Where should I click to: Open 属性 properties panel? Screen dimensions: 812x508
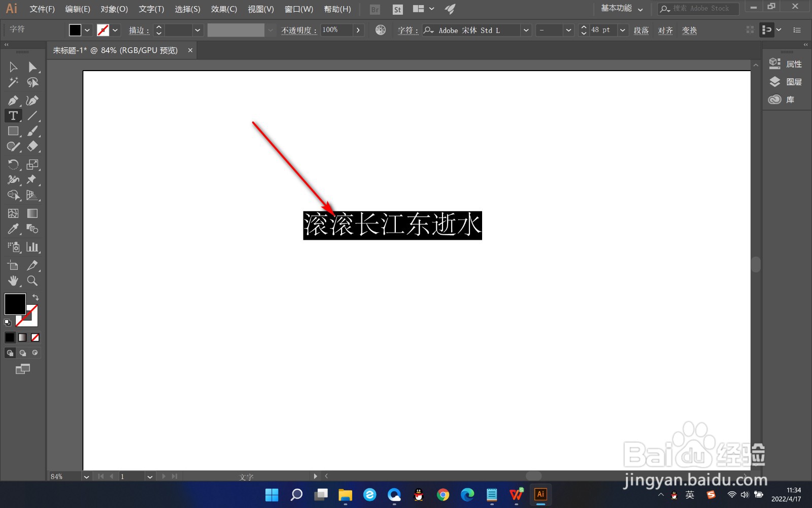point(786,64)
